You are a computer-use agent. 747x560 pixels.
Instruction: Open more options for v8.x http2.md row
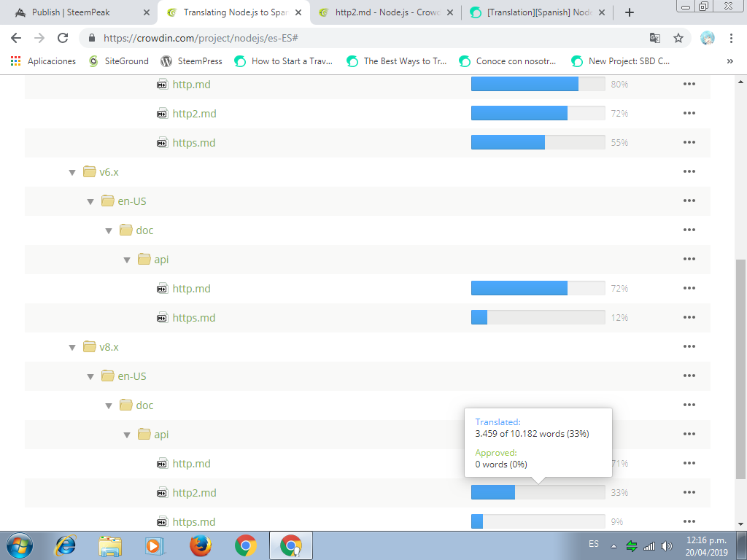tap(689, 493)
